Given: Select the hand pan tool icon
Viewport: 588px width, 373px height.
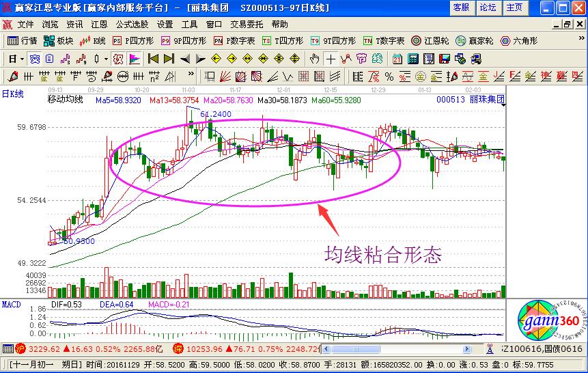Looking at the screenshot, I should pyautogui.click(x=315, y=59).
